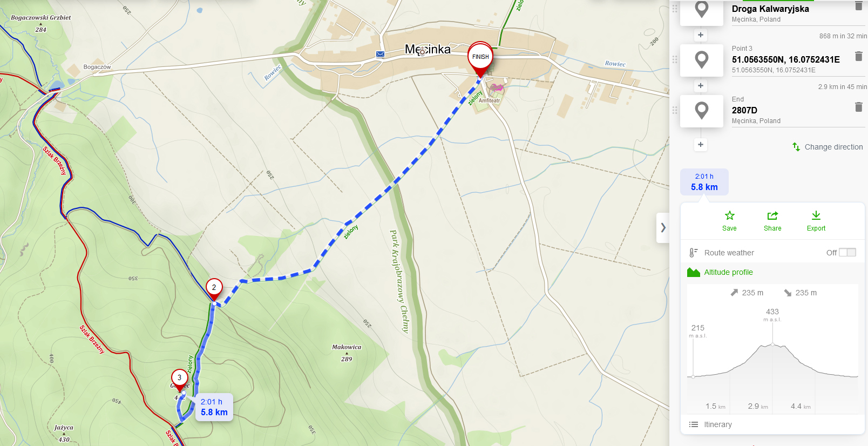Add waypoint between Point 3 and End
The width and height of the screenshot is (868, 446).
[x=701, y=85]
